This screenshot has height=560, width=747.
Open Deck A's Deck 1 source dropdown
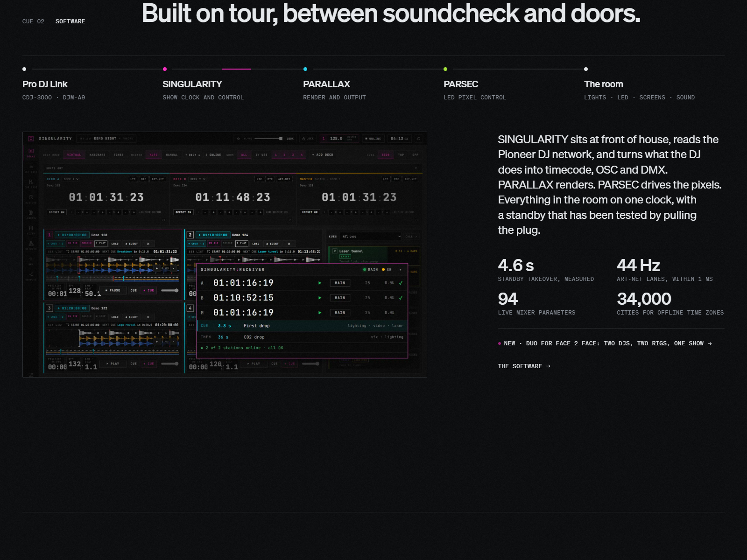tap(71, 179)
